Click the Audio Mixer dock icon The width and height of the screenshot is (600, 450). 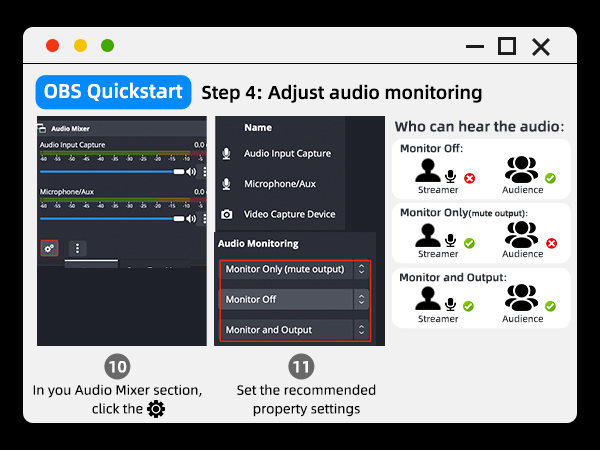(x=42, y=128)
